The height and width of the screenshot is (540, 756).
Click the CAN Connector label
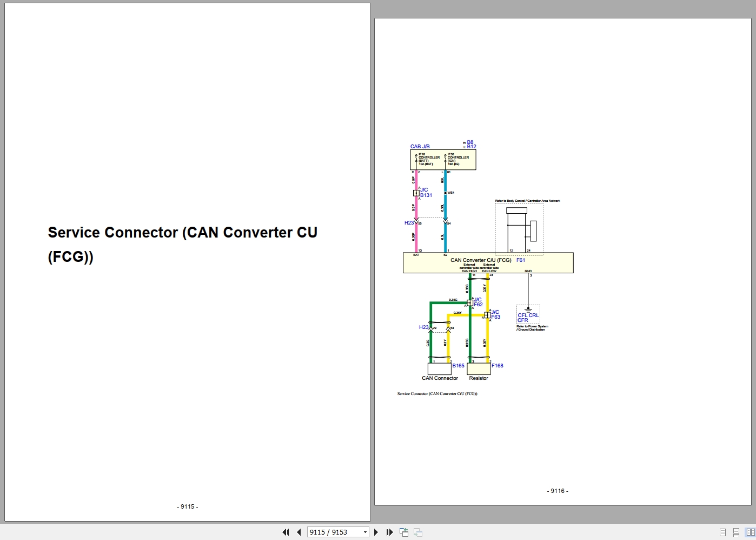(x=440, y=378)
